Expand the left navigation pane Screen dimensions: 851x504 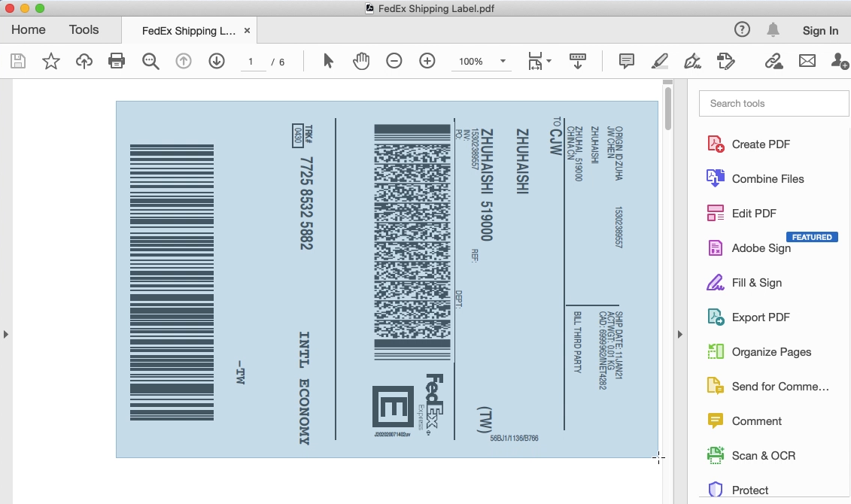[x=6, y=334]
